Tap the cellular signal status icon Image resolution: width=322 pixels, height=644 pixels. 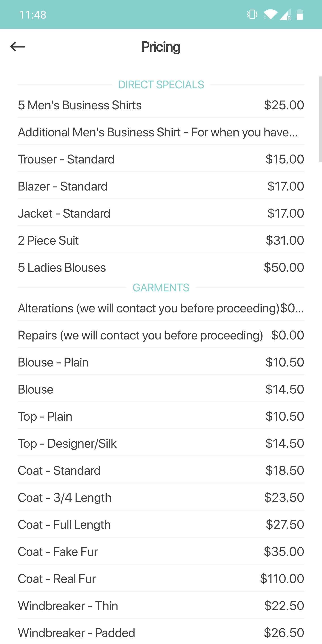[285, 14]
